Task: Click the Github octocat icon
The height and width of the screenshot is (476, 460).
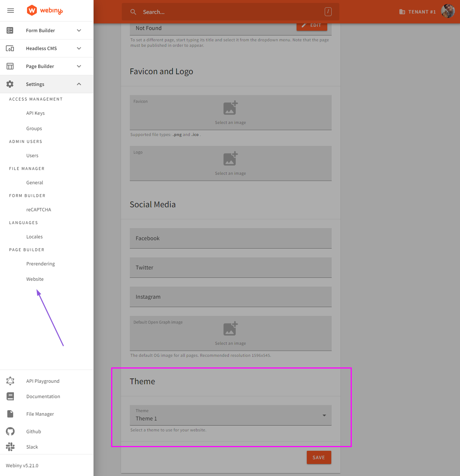Action: [10, 431]
